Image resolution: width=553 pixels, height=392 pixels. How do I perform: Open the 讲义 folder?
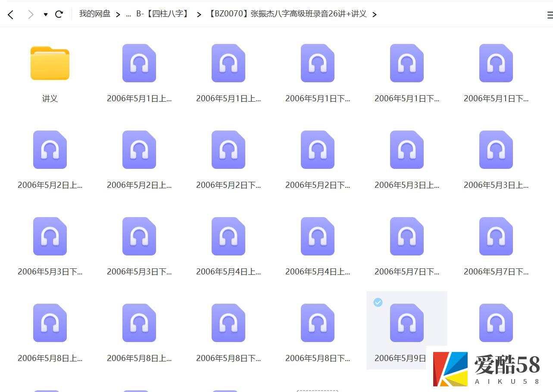[50, 63]
